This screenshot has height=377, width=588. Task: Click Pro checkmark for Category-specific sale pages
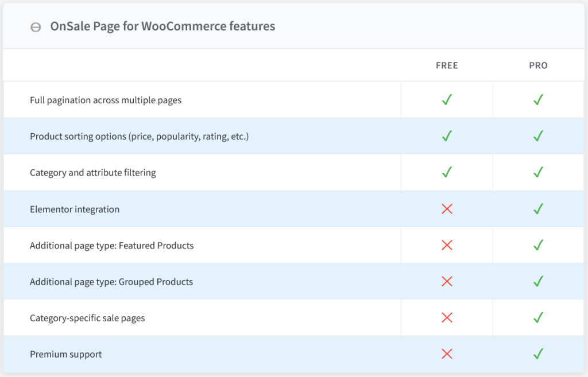point(538,318)
